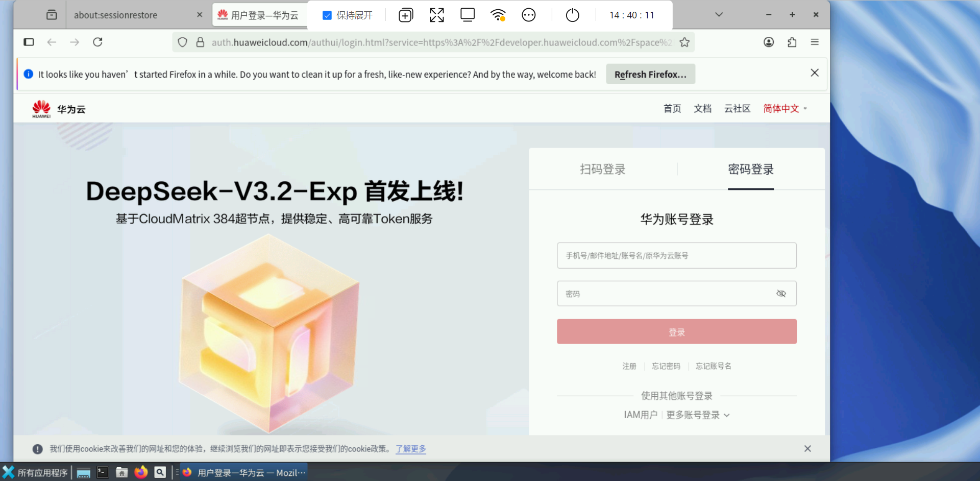
Task: Open recent browsing tab list icon
Action: coord(52,15)
